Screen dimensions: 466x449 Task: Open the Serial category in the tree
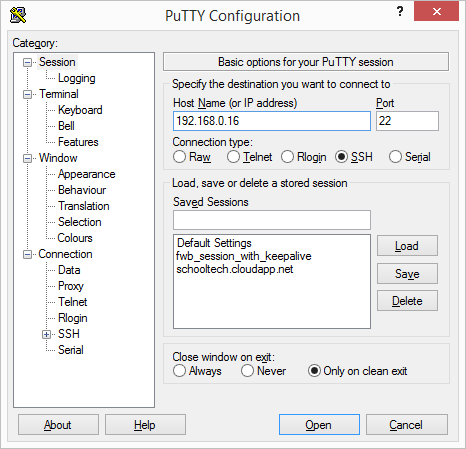click(x=71, y=350)
